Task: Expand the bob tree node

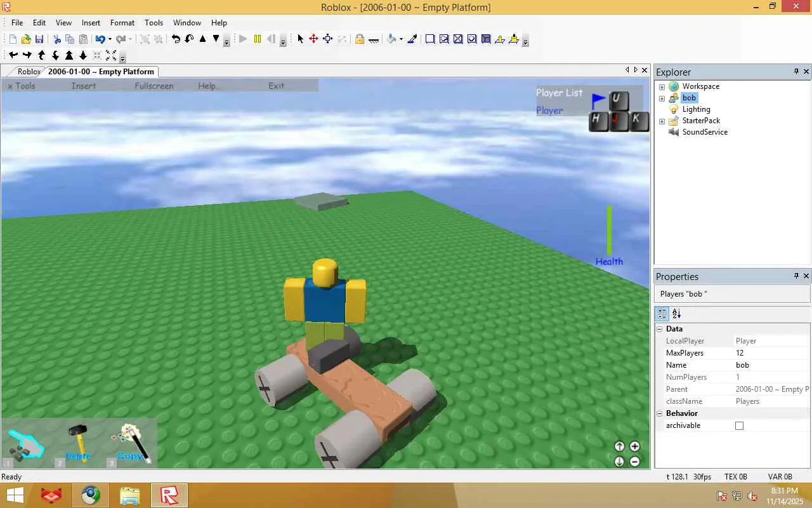Action: (662, 98)
